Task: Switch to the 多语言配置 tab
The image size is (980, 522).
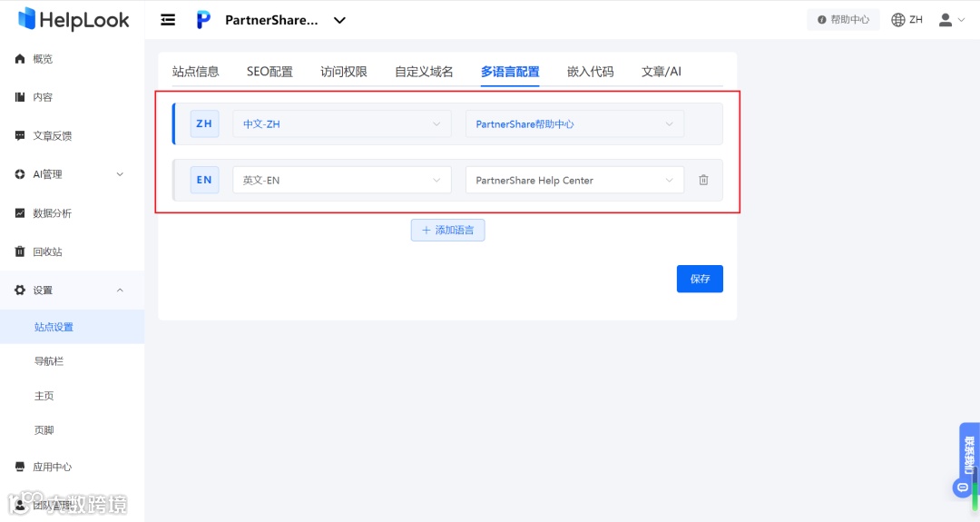Action: click(x=510, y=72)
